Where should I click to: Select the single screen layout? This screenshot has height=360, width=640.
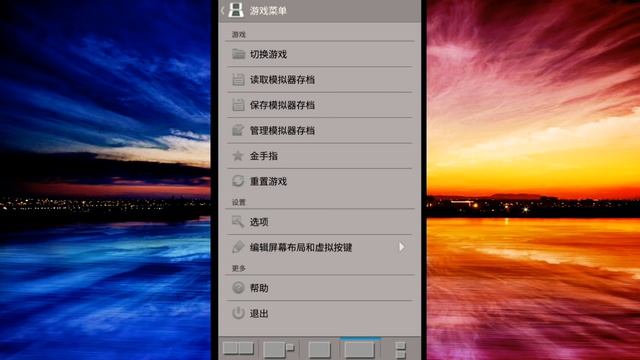319,350
